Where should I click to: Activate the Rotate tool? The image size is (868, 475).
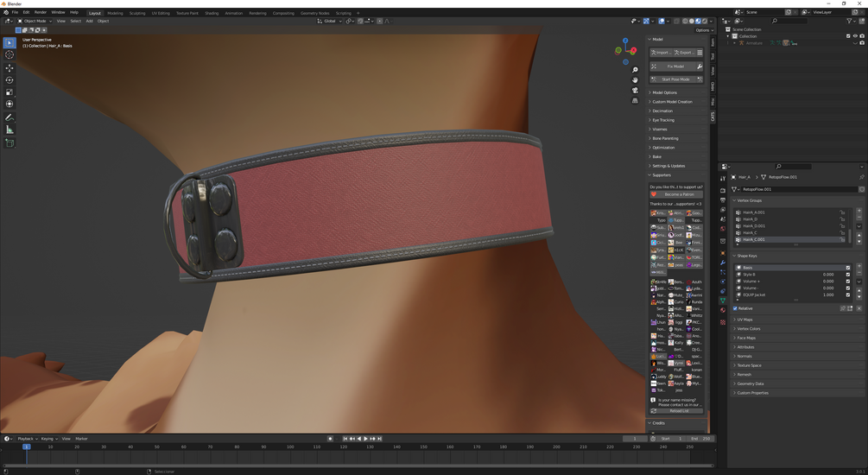click(x=10, y=80)
